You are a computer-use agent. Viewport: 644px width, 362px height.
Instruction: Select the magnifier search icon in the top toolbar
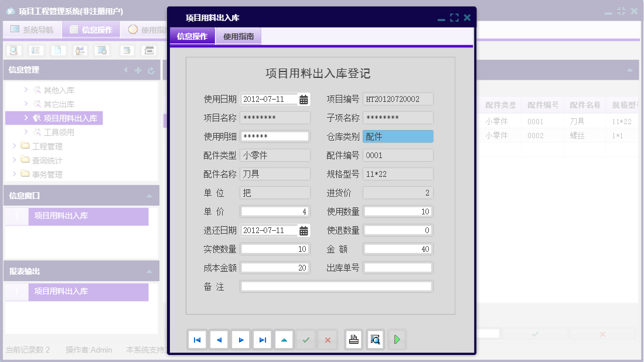(x=13, y=50)
